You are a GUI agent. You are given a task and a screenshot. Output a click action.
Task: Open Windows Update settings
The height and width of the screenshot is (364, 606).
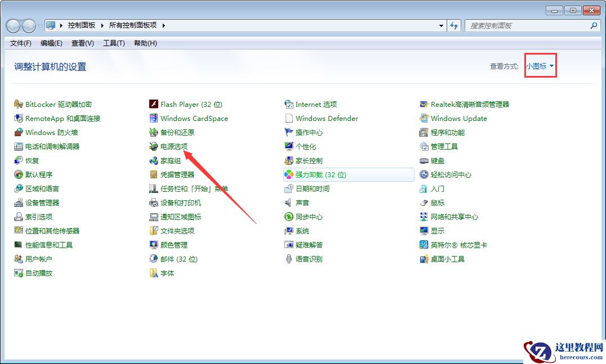tap(458, 118)
